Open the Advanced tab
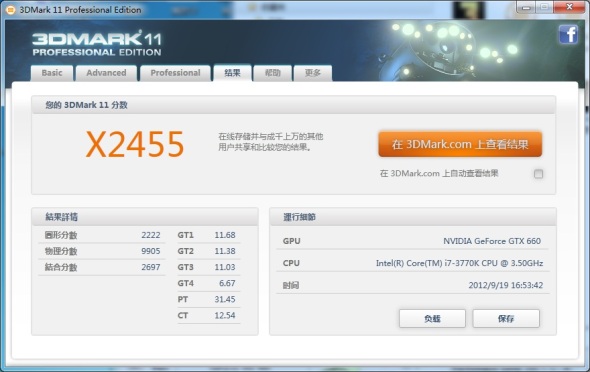Viewport: 590px width, 372px height. point(106,73)
